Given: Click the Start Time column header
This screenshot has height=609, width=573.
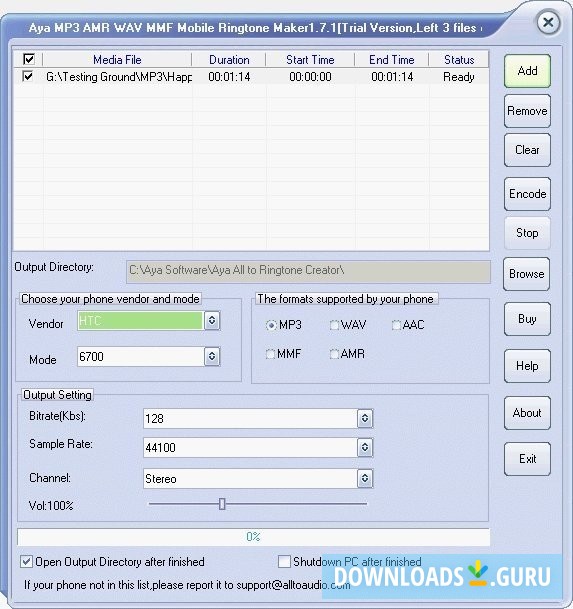Looking at the screenshot, I should 310,60.
